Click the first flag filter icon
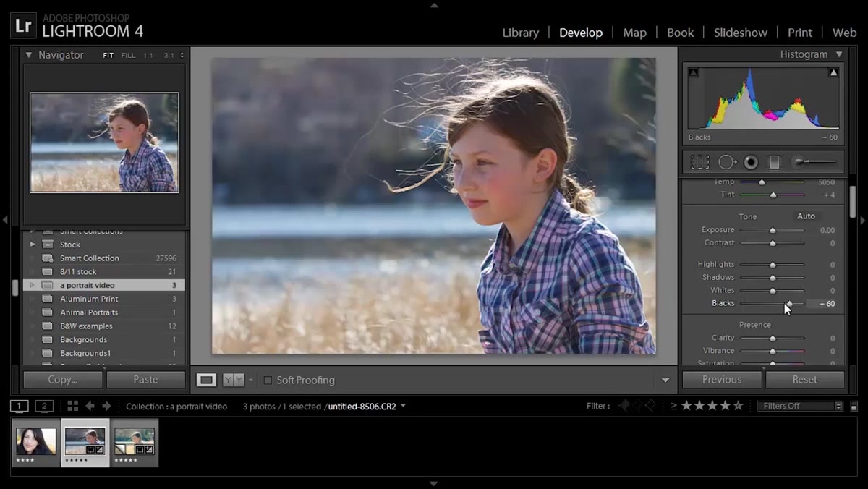 (x=624, y=406)
